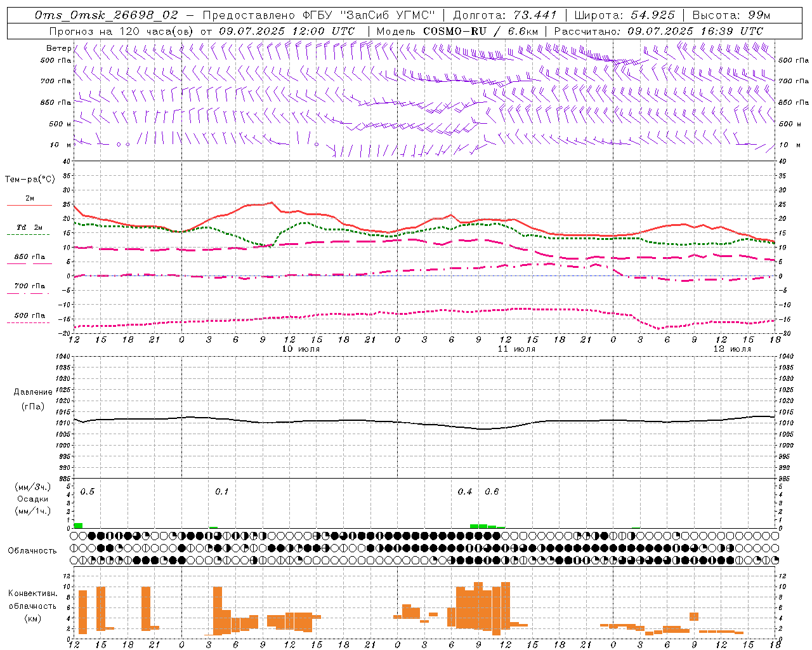Image resolution: width=812 pixels, height=650 pixels.
Task: Select the 850 гПа legend line in temperature legend
Action: click(29, 263)
